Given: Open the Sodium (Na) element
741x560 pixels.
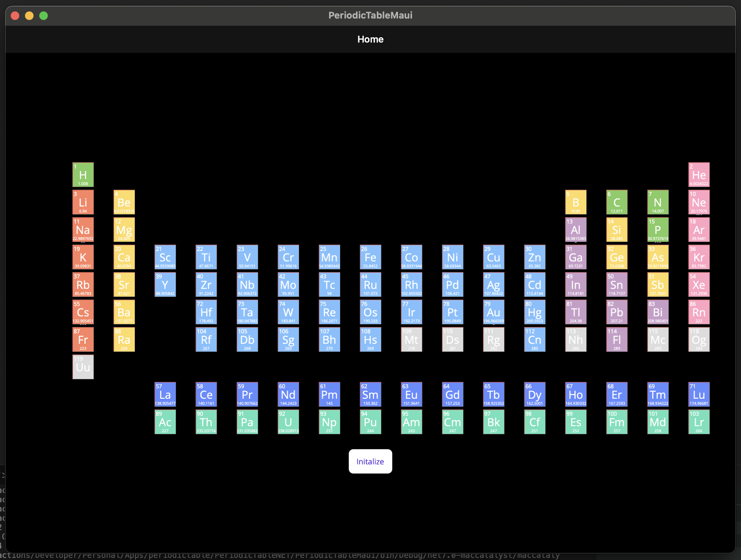Looking at the screenshot, I should point(83,229).
